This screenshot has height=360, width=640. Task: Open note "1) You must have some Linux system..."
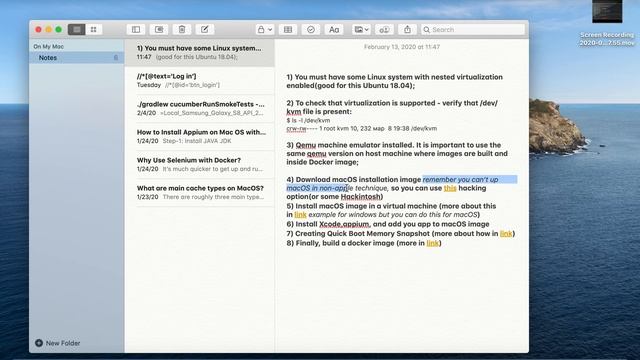coord(200,53)
